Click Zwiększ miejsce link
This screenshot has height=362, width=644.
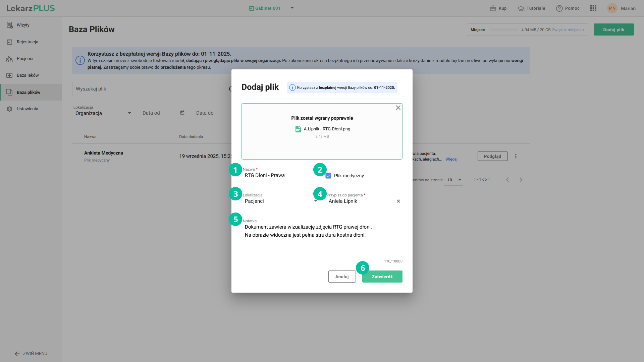click(568, 30)
